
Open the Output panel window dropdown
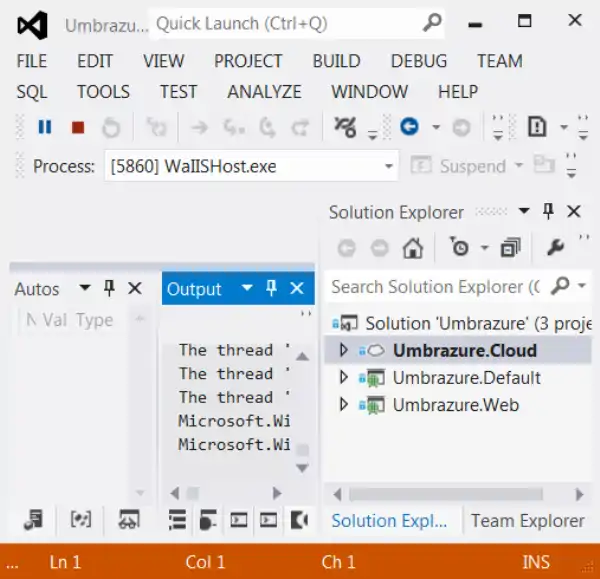[247, 287]
